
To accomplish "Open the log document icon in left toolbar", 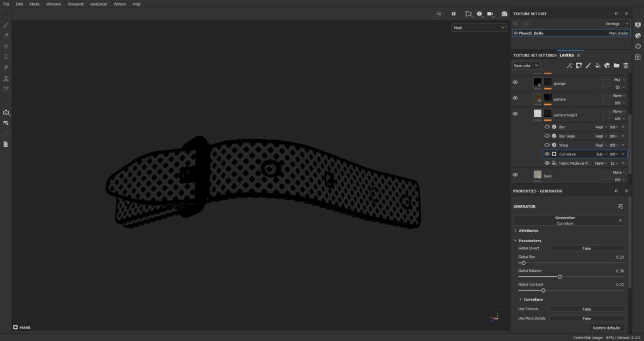I will [x=6, y=144].
